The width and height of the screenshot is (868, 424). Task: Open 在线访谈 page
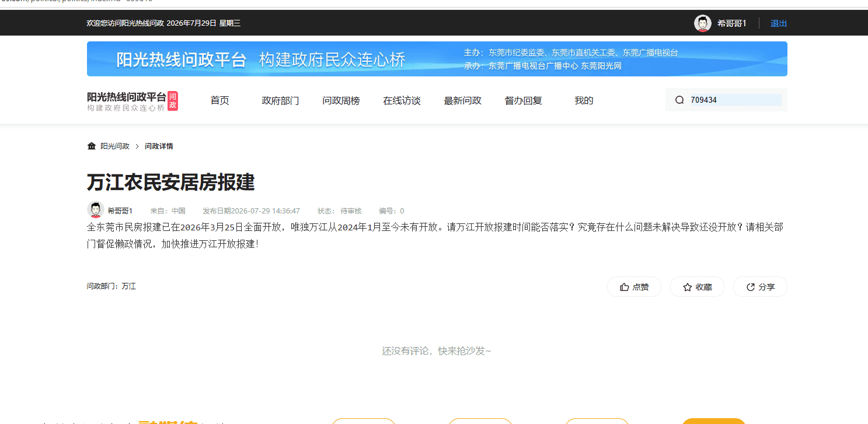click(x=402, y=100)
